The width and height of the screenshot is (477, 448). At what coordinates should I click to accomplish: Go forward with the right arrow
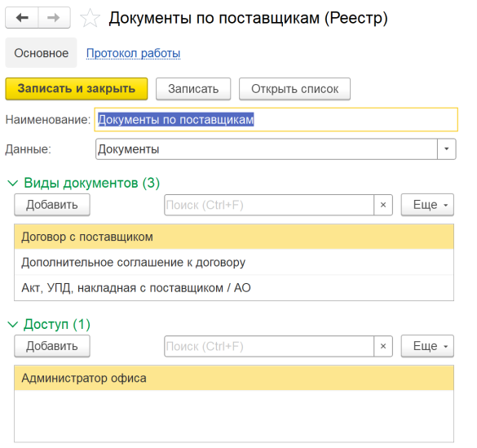click(x=54, y=18)
